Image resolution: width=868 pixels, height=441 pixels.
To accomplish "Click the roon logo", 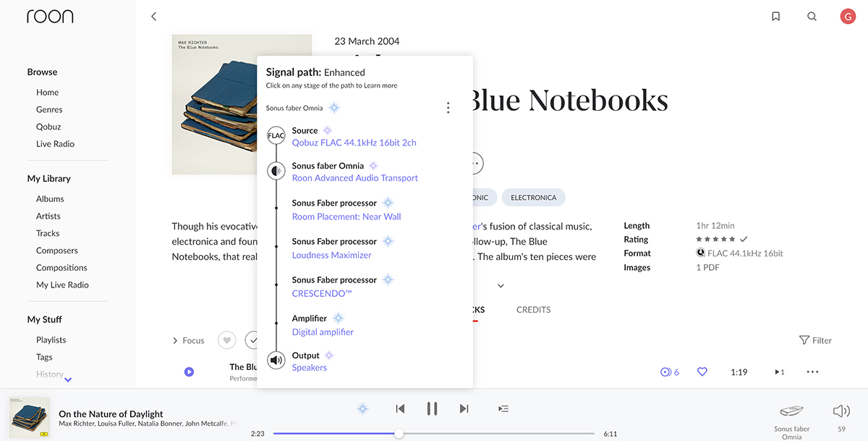I will click(50, 17).
